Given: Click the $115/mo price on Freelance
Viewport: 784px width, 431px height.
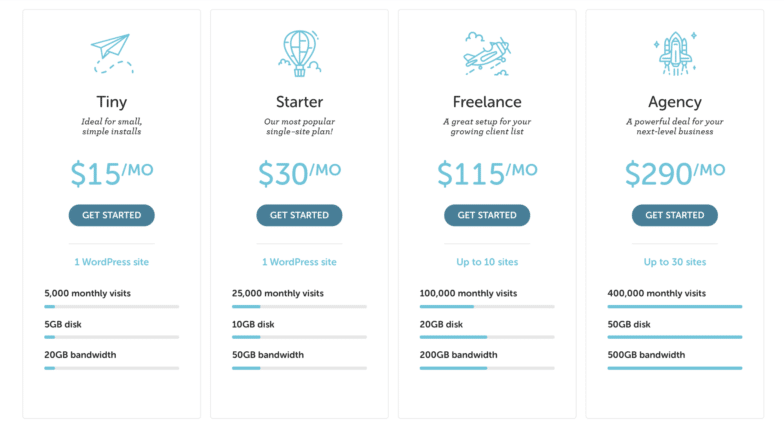Looking at the screenshot, I should pyautogui.click(x=487, y=173).
